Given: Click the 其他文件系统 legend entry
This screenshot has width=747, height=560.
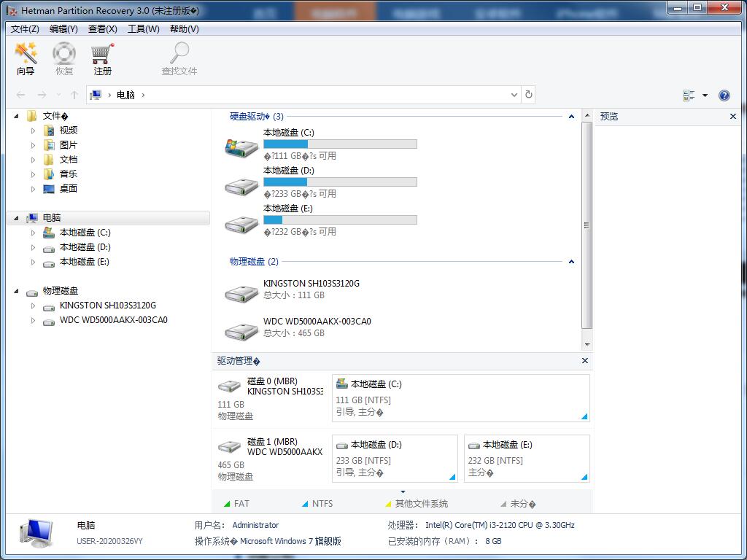Looking at the screenshot, I should click(417, 504).
